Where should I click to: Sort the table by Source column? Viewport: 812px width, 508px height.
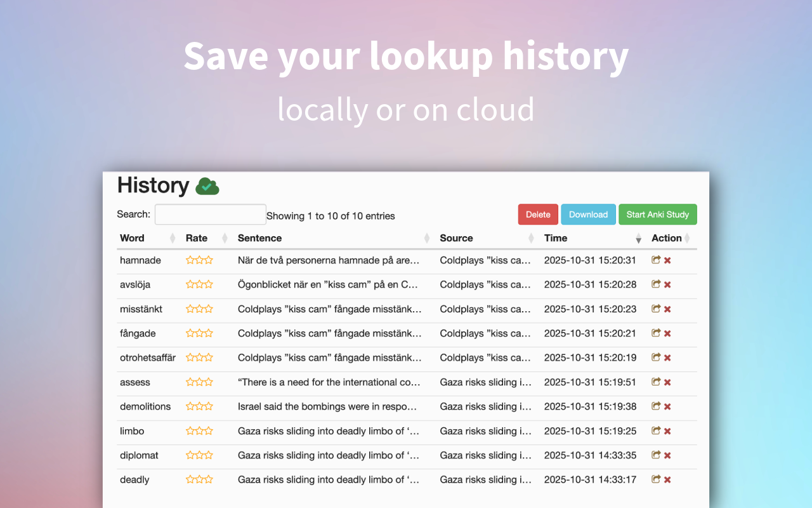(x=456, y=238)
